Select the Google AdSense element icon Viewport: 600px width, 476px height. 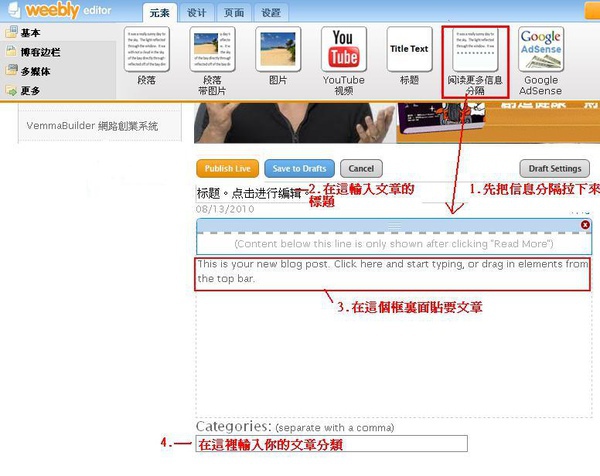click(x=541, y=49)
